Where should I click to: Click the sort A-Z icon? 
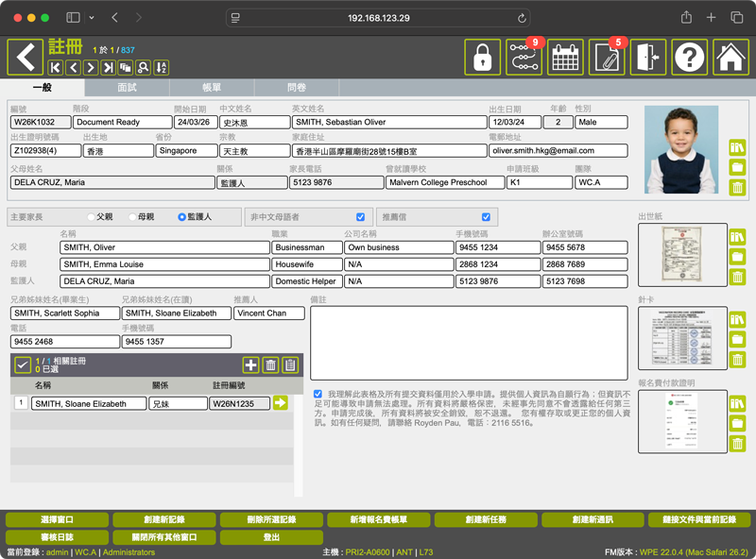tap(161, 68)
